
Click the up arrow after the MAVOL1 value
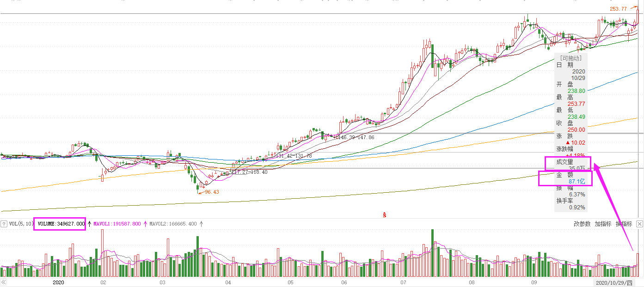[145, 224]
